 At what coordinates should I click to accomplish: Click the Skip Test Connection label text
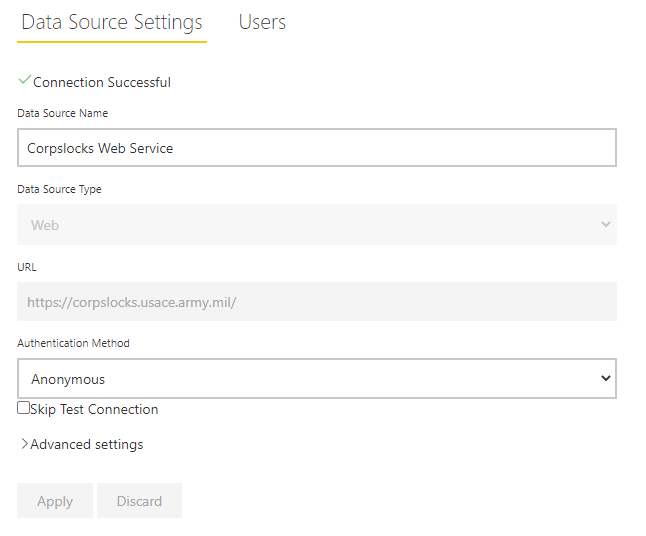[95, 409]
